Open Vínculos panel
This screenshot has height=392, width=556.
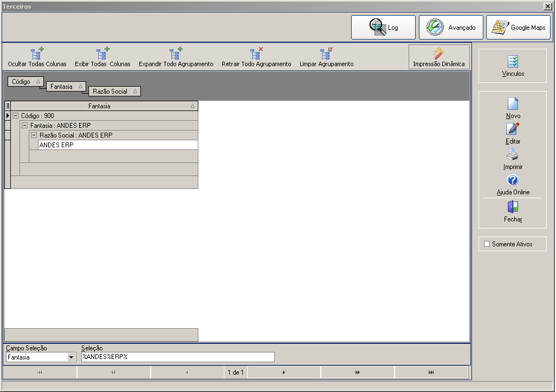coord(513,66)
